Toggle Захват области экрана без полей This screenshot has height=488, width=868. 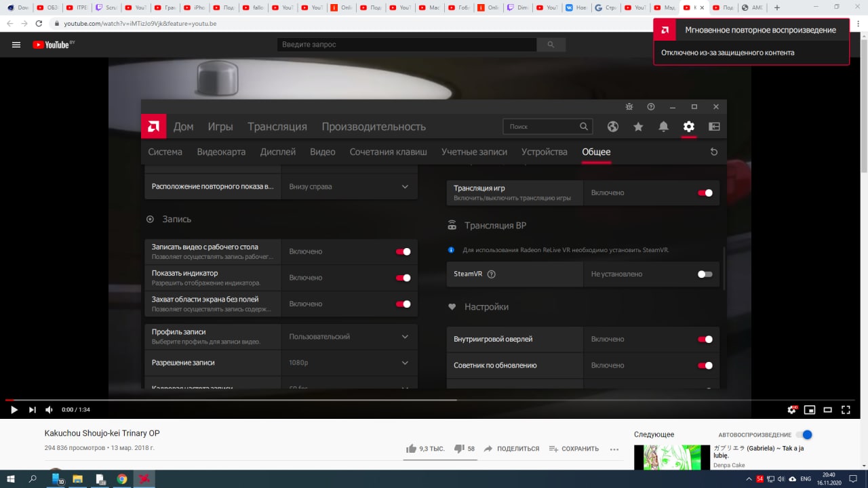click(403, 304)
